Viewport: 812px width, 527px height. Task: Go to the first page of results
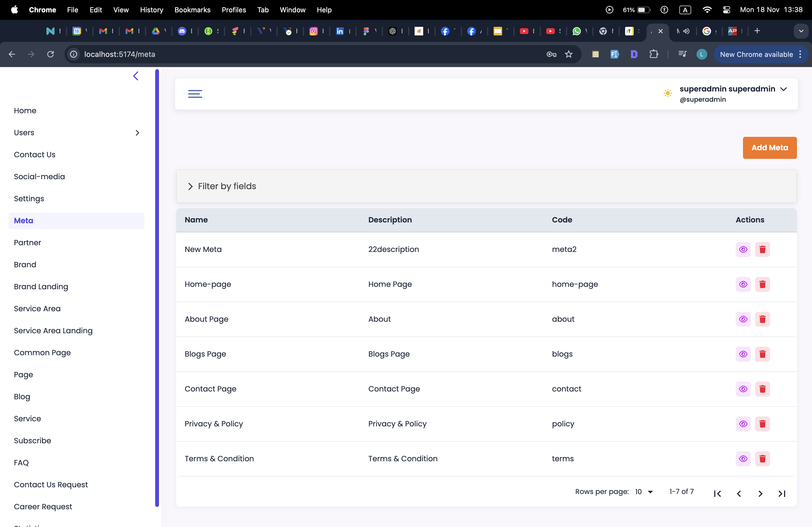(x=717, y=493)
